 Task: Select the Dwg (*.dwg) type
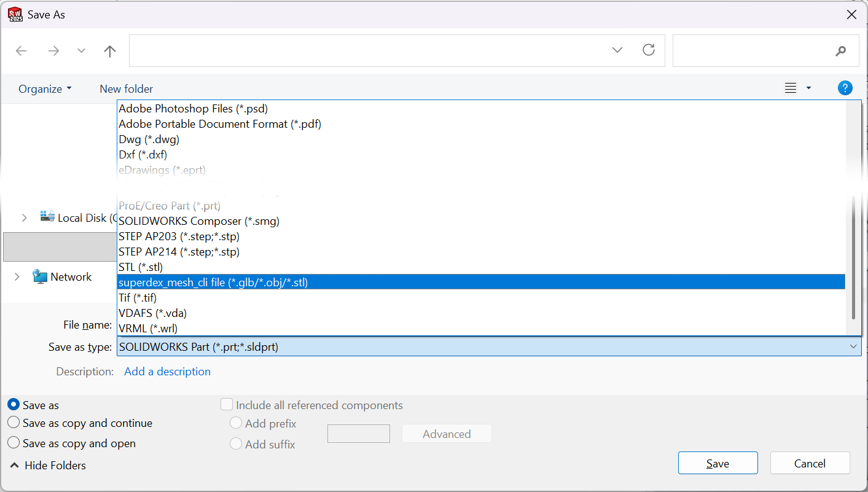[481, 139]
